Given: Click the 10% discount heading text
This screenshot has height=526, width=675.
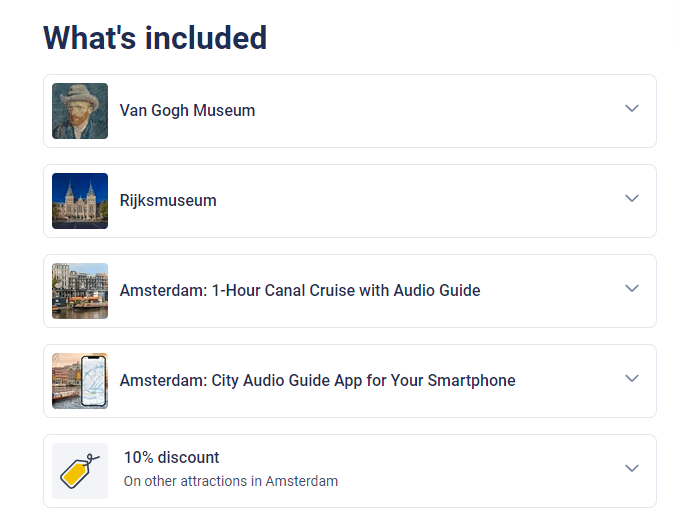Looking at the screenshot, I should (x=171, y=458).
